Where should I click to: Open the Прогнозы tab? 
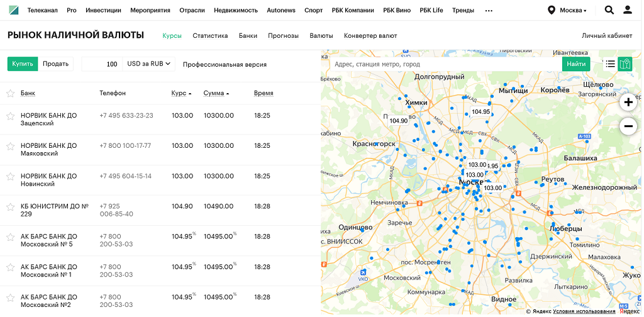pos(284,36)
